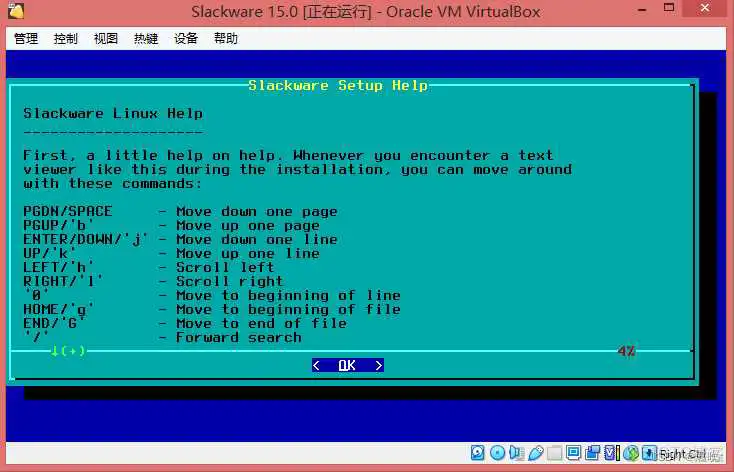The width and height of the screenshot is (734, 472).
Task: Click the virtualization V CPU status icon
Action: click(611, 453)
